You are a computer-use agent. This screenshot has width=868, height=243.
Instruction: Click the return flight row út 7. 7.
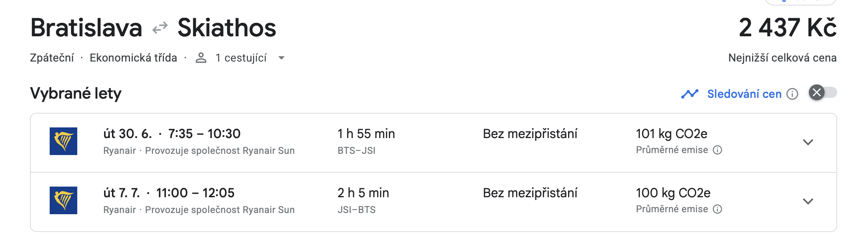[x=434, y=202]
